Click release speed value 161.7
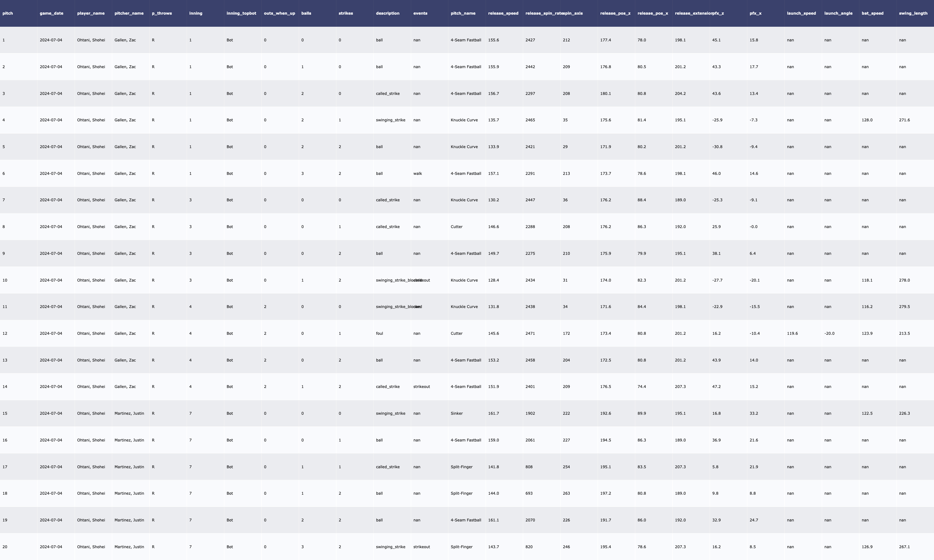This screenshot has height=560, width=934. click(x=493, y=413)
